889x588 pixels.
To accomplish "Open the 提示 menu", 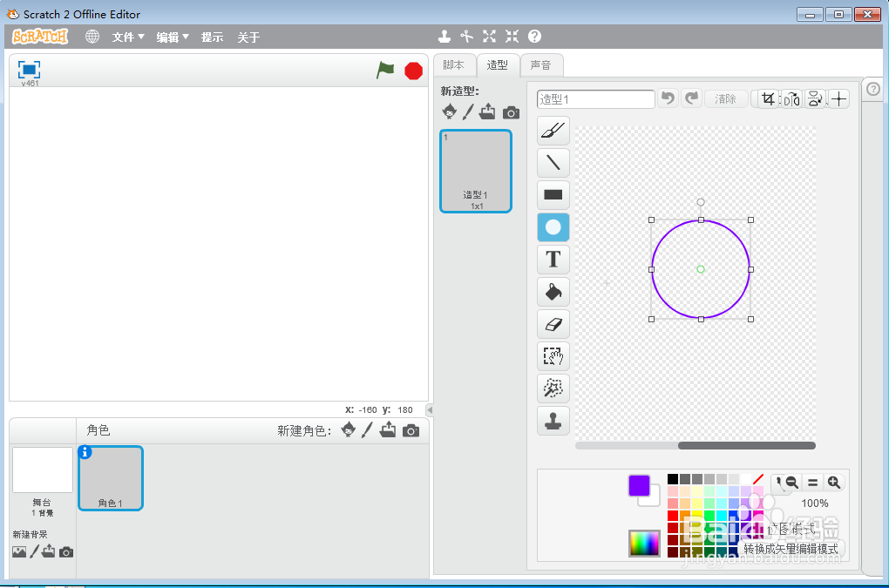I will pyautogui.click(x=212, y=37).
